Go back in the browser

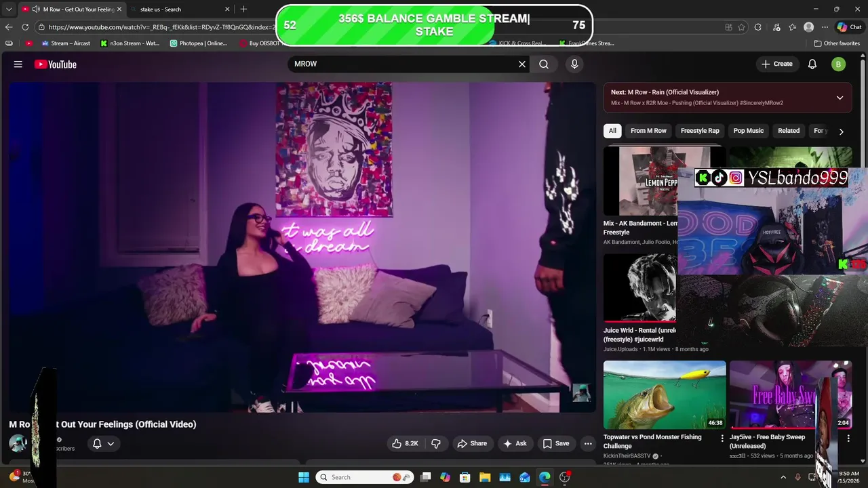[x=8, y=27]
